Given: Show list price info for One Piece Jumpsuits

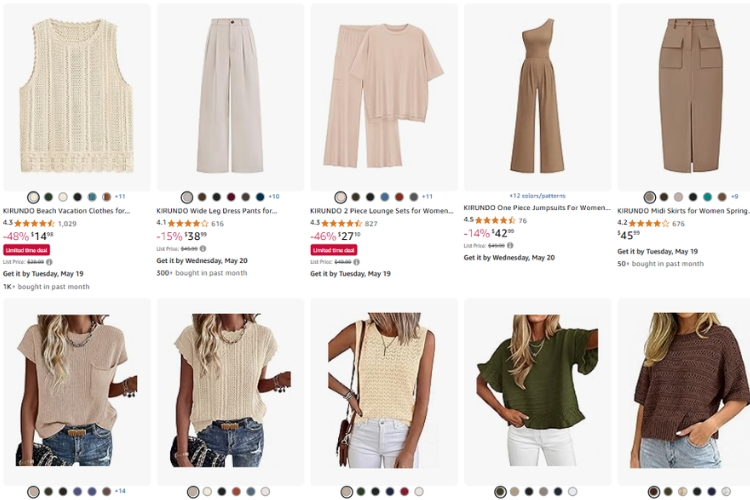Looking at the screenshot, I should pyautogui.click(x=510, y=245).
